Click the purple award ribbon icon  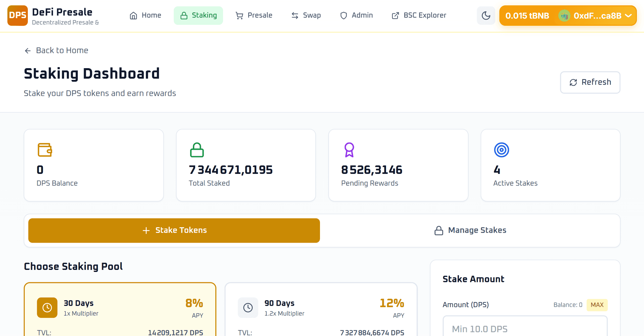[349, 150]
